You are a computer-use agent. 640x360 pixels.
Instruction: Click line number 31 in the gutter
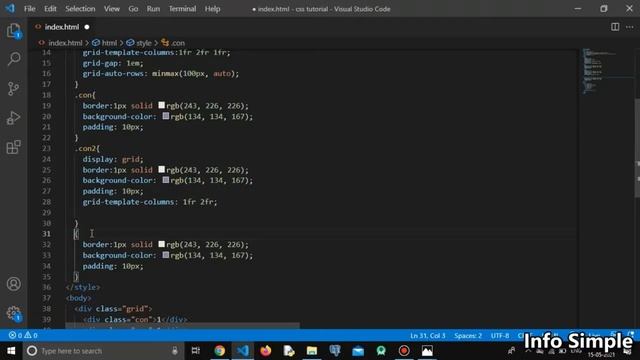[x=46, y=234]
